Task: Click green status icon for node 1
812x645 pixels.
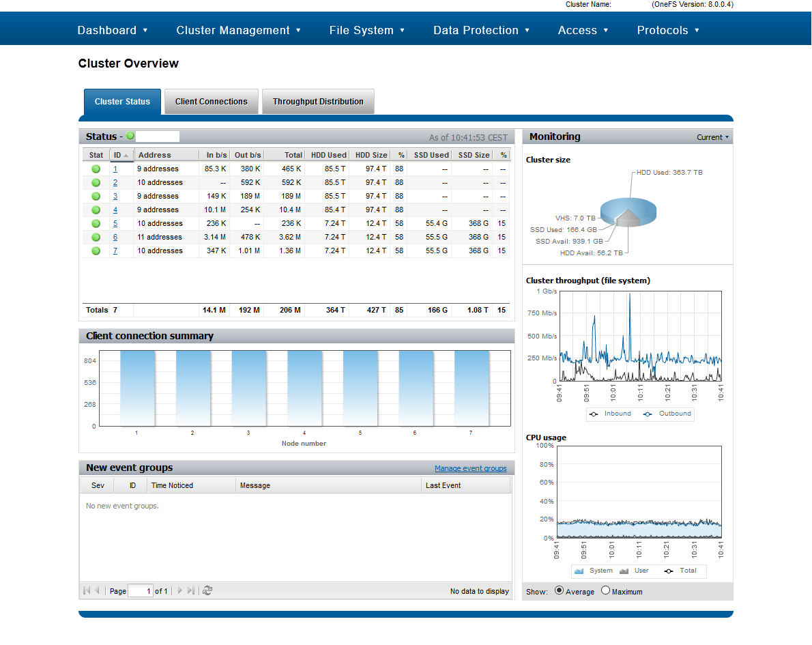Action: [x=96, y=169]
